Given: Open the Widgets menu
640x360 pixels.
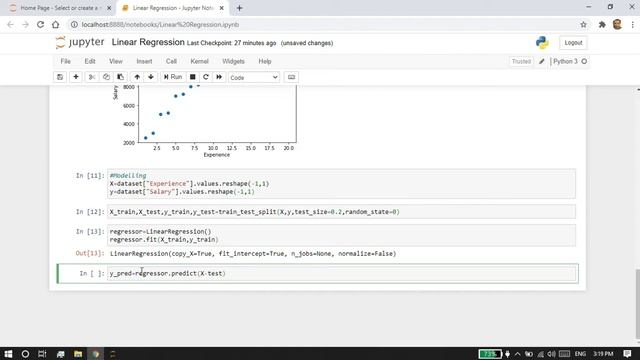Looking at the screenshot, I should 233,61.
